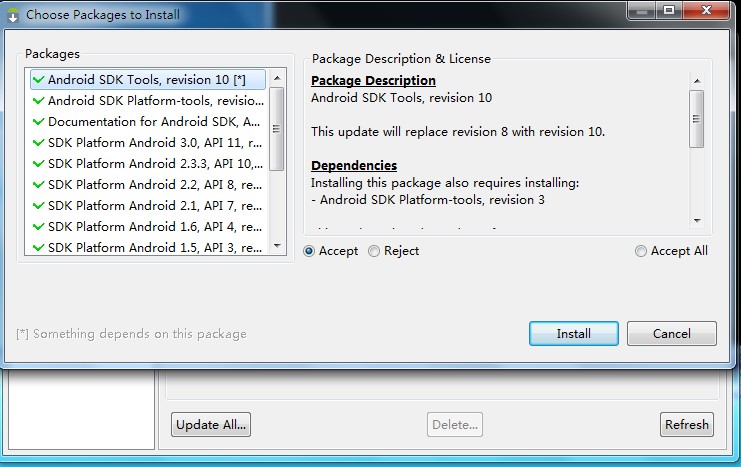Image resolution: width=741 pixels, height=467 pixels.
Task: Click green check icon beside Android SDK Tools
Action: point(39,79)
